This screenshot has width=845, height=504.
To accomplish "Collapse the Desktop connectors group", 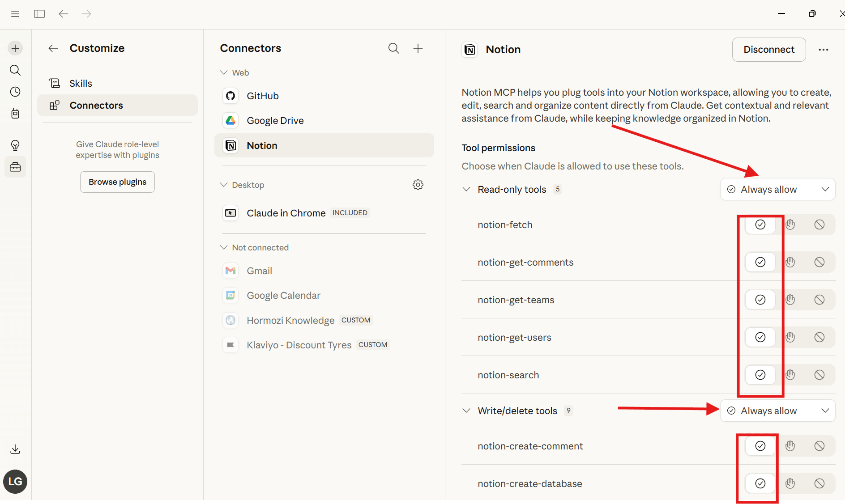I will (224, 185).
